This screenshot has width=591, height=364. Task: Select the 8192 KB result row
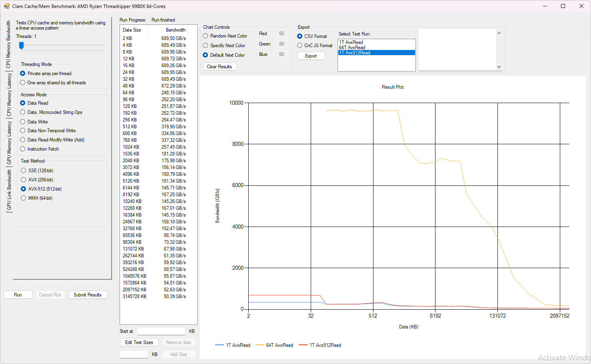click(x=154, y=195)
